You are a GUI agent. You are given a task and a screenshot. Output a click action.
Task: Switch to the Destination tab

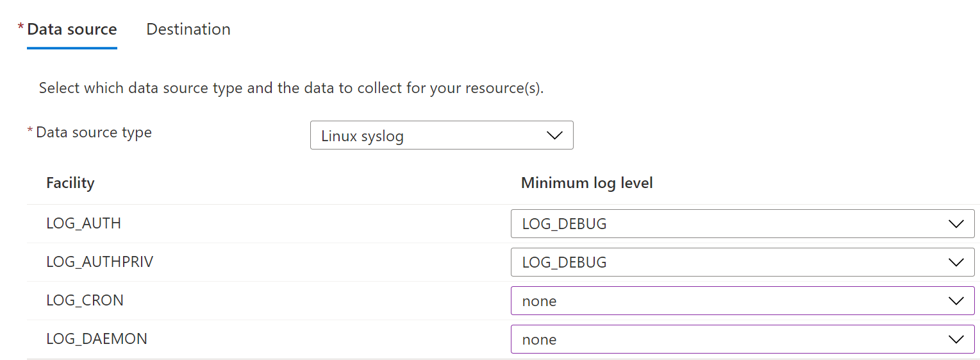point(188,30)
